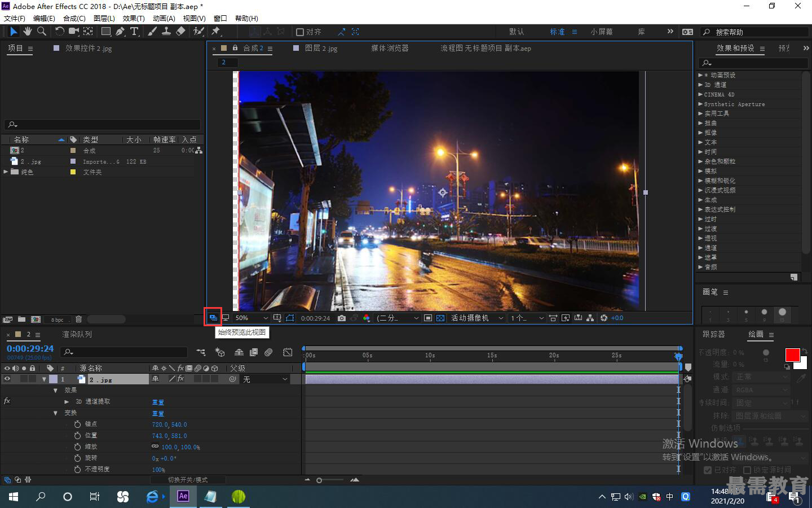Image resolution: width=812 pixels, height=508 pixels.
Task: Click the red foreground color swatch
Action: (792, 354)
